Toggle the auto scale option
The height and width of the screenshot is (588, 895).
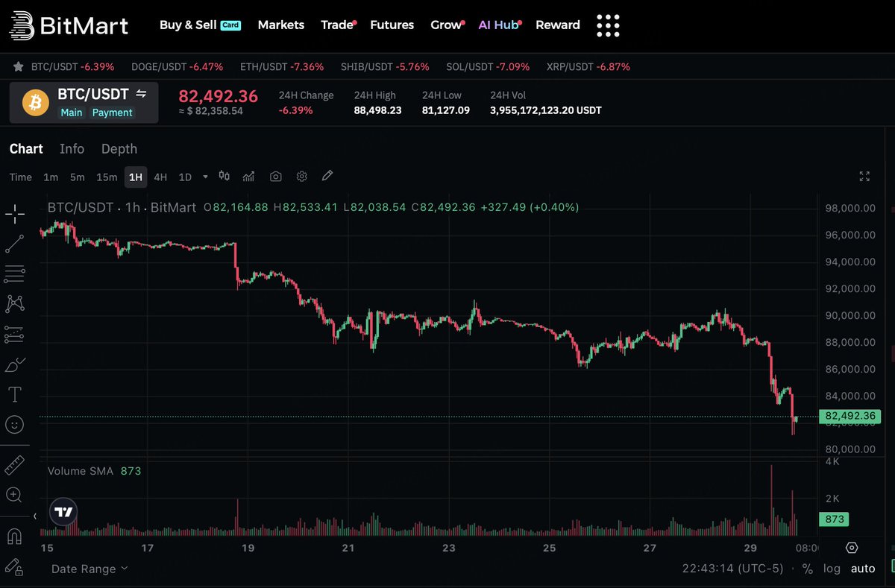tap(862, 568)
